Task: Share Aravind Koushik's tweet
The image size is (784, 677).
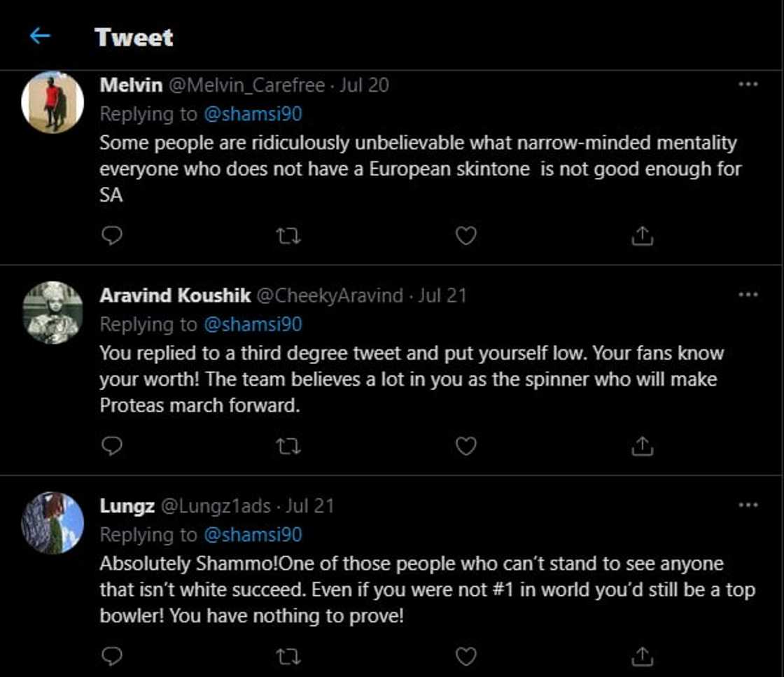Action: click(642, 446)
